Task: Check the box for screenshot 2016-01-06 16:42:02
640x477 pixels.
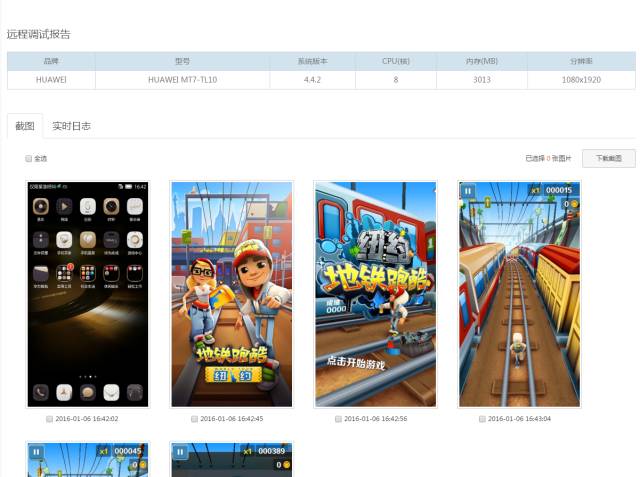Action: (49, 419)
